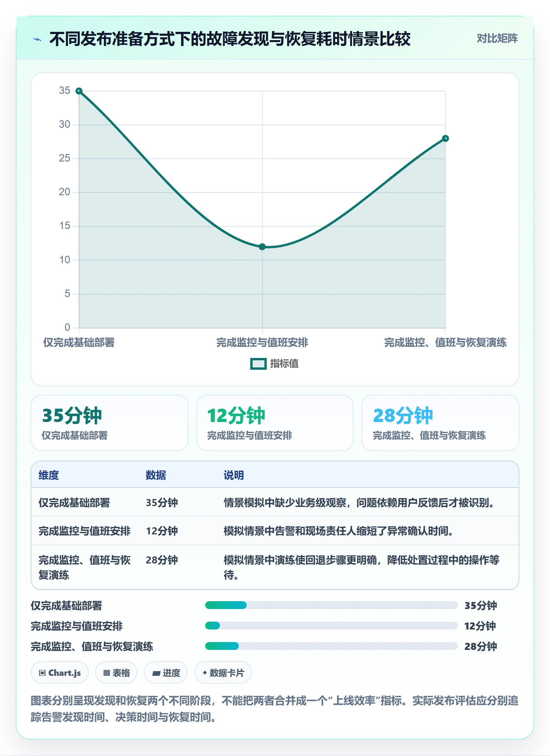550x756 pixels.
Task: Select the 仅完成基础部署 table row cell
Action: point(74,503)
